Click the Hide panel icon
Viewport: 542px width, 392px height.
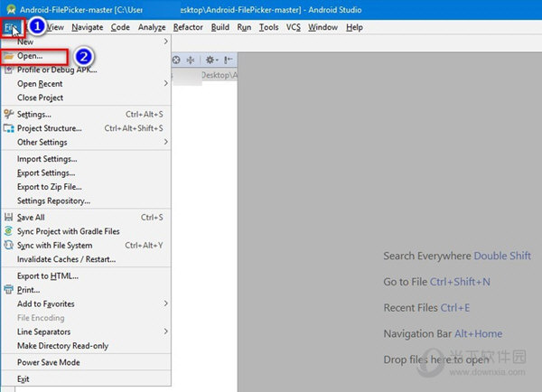coord(228,61)
